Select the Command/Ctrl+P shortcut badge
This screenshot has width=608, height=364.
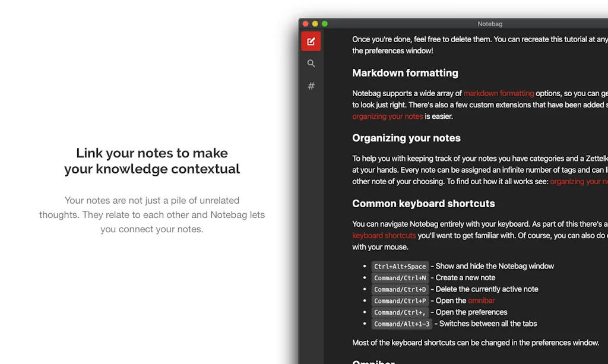[x=400, y=300]
